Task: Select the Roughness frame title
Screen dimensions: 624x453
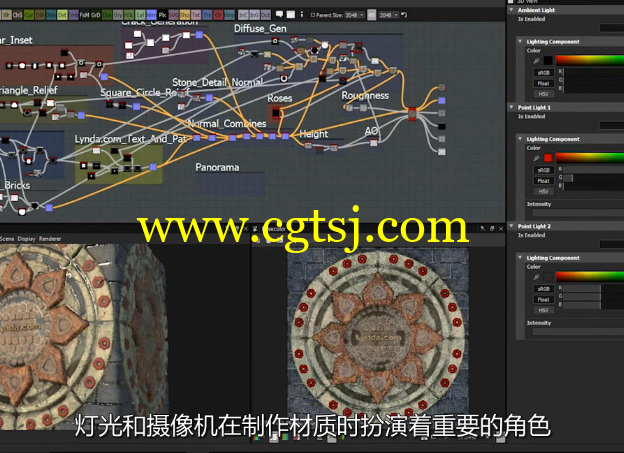Action: pyautogui.click(x=365, y=96)
